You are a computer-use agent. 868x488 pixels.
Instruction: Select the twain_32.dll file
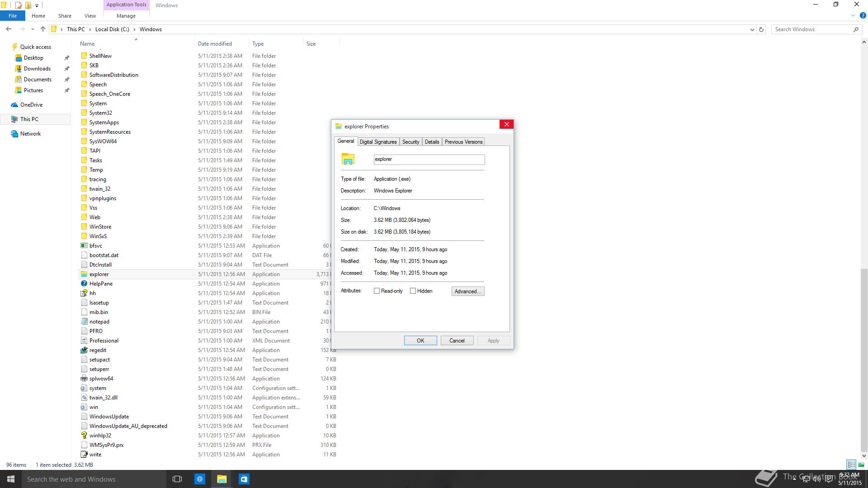point(103,398)
